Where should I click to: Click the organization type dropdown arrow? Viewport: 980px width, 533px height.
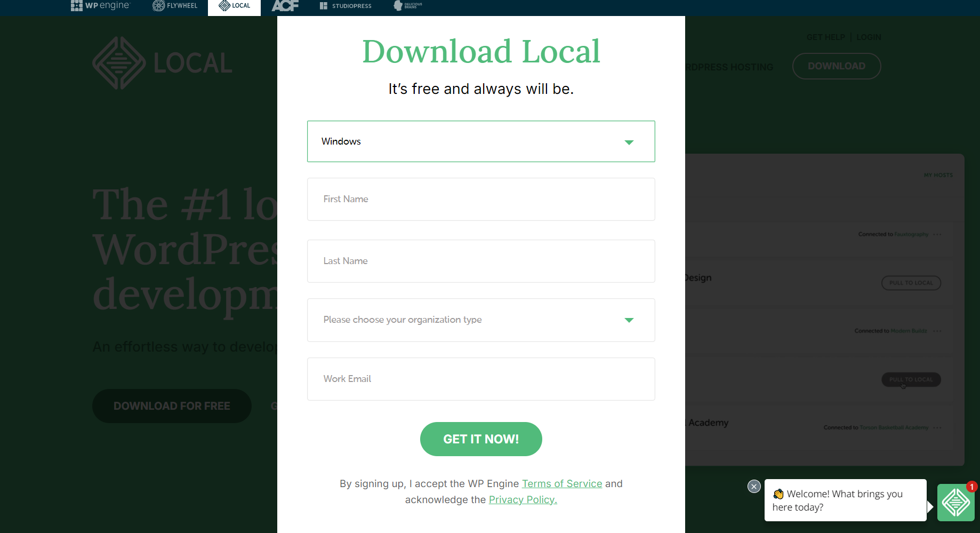(629, 320)
